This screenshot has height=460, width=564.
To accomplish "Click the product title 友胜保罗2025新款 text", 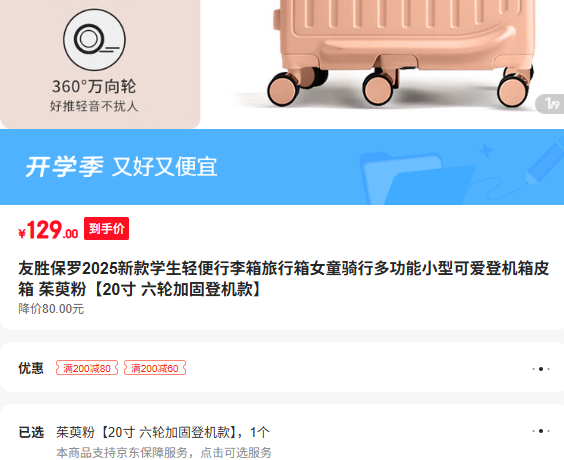I will (x=283, y=278).
